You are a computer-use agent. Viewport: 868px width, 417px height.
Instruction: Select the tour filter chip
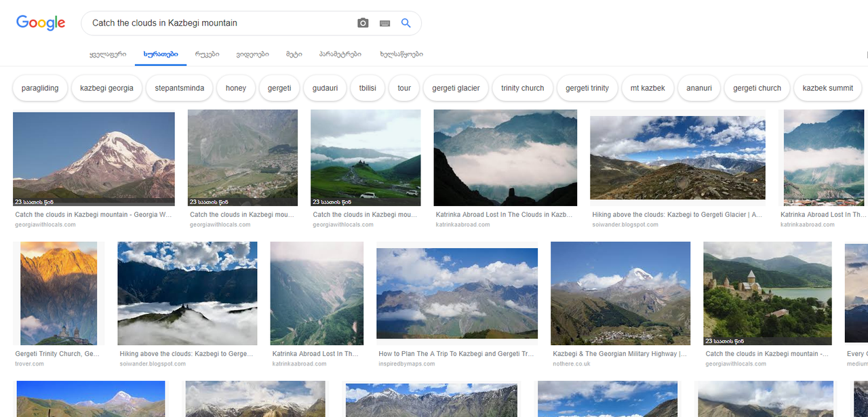tap(404, 88)
